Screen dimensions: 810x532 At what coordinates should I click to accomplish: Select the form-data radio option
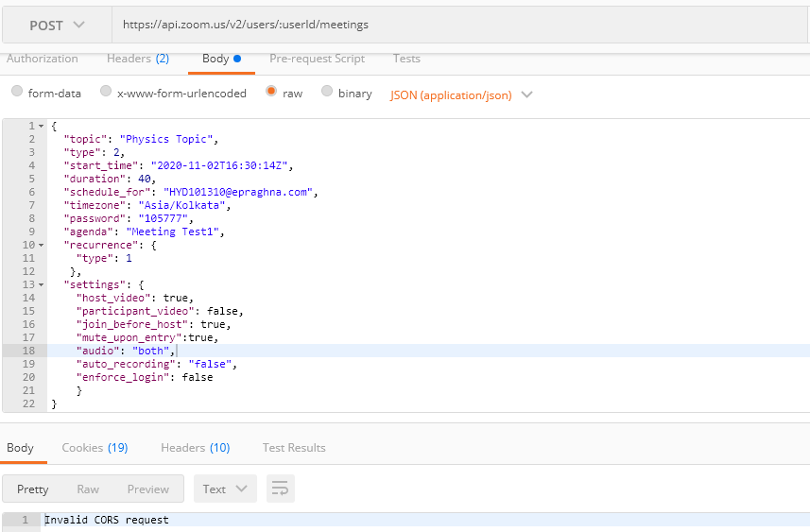[x=17, y=91]
